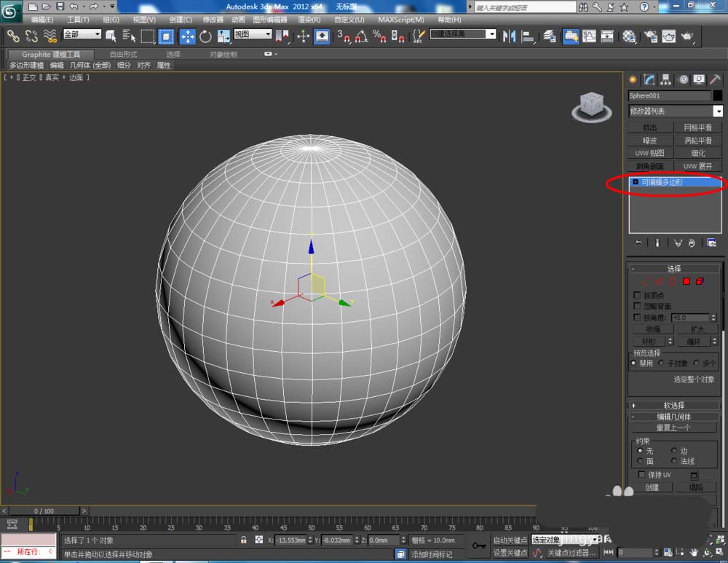Screen dimensions: 728x563
Task: Open the 全部 selection filter dropdown
Action: coord(82,34)
